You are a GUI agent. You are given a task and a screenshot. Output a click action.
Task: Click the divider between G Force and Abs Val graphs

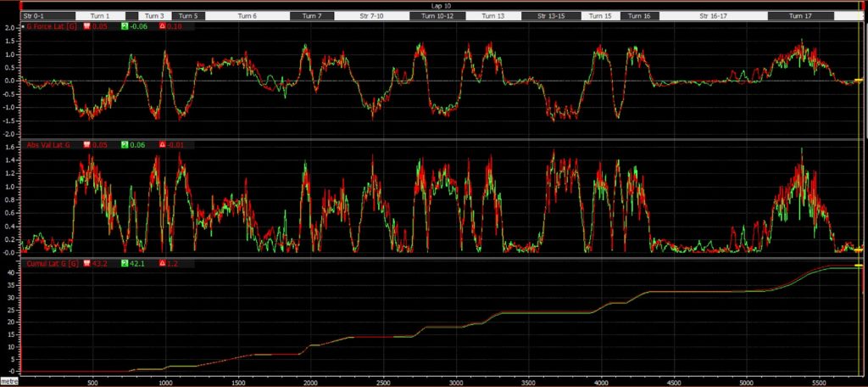pyautogui.click(x=441, y=139)
